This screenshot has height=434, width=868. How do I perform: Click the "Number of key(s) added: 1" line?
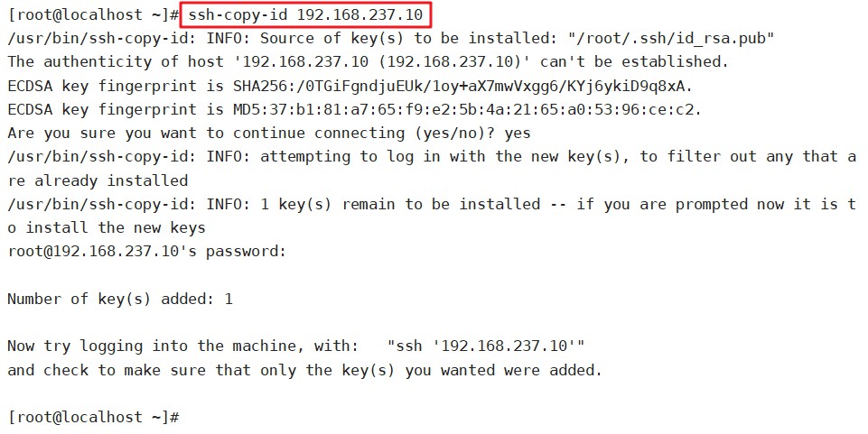point(119,299)
